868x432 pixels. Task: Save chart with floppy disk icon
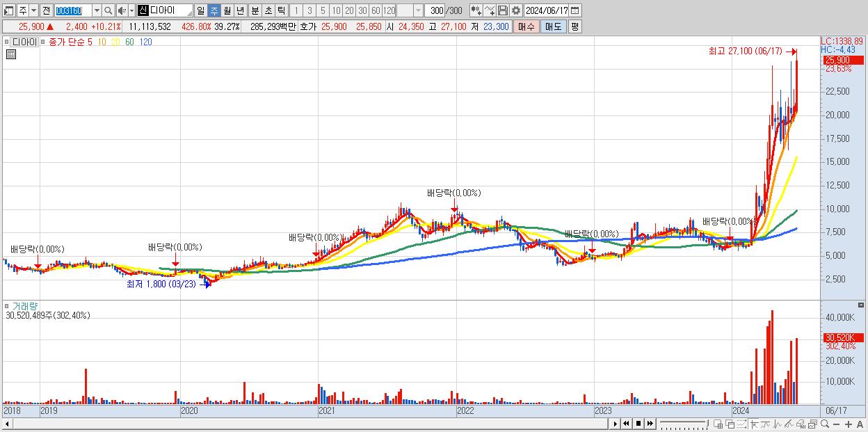[x=503, y=10]
